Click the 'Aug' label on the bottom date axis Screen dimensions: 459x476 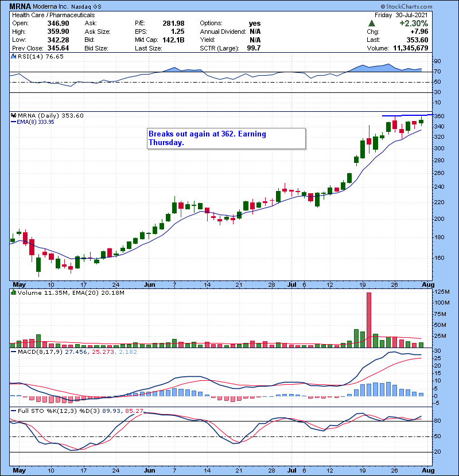pyautogui.click(x=428, y=470)
